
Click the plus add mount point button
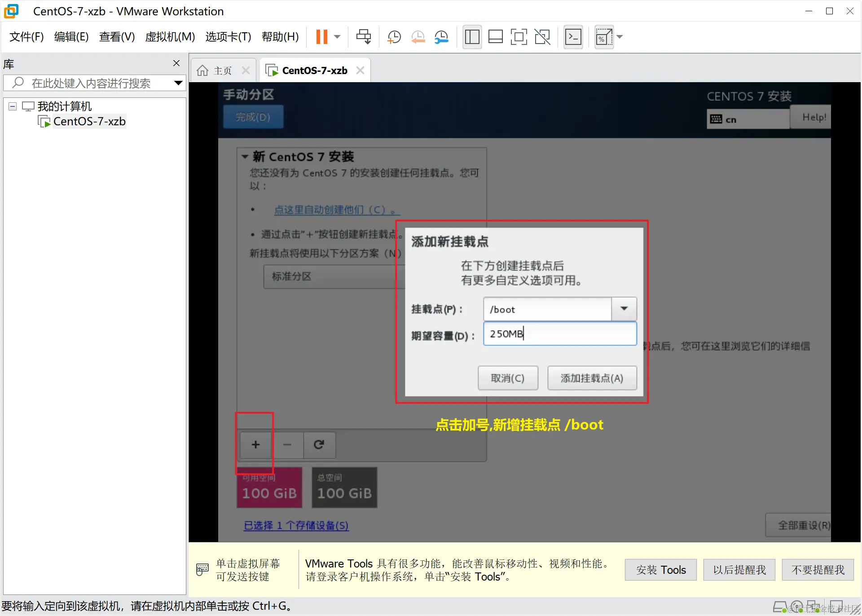coord(256,444)
